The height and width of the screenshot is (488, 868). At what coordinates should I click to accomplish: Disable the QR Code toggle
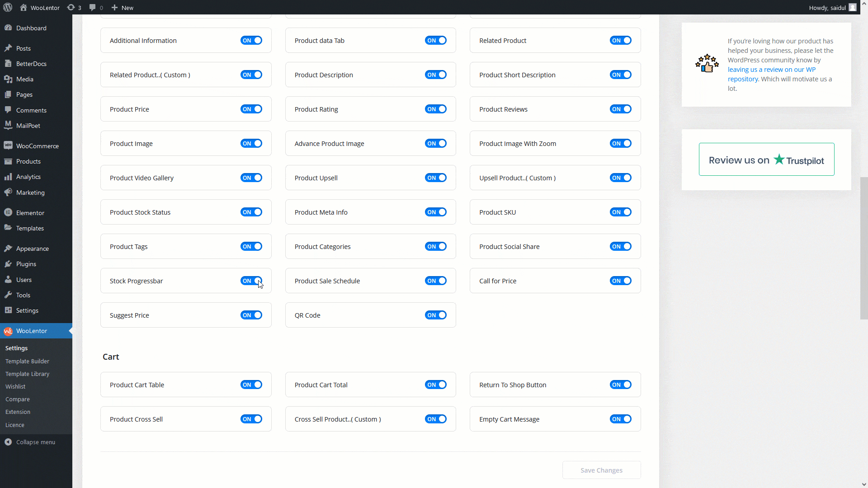click(x=436, y=315)
